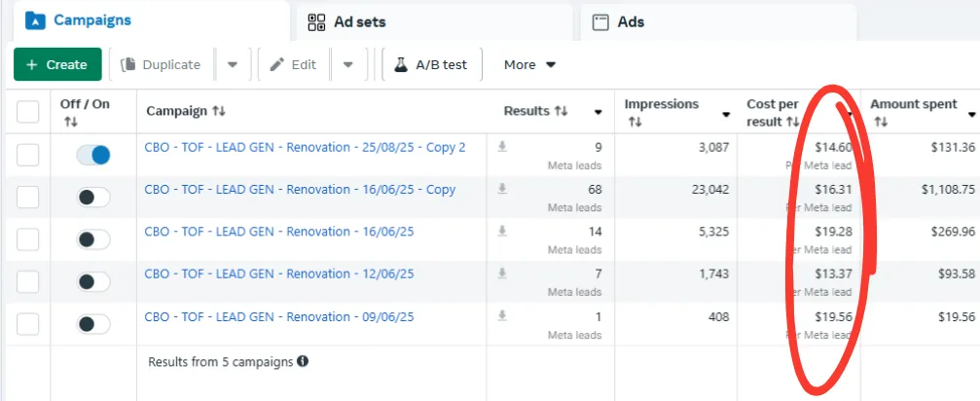Tick the select-all campaigns header checkbox
The height and width of the screenshot is (401, 980).
(x=28, y=112)
